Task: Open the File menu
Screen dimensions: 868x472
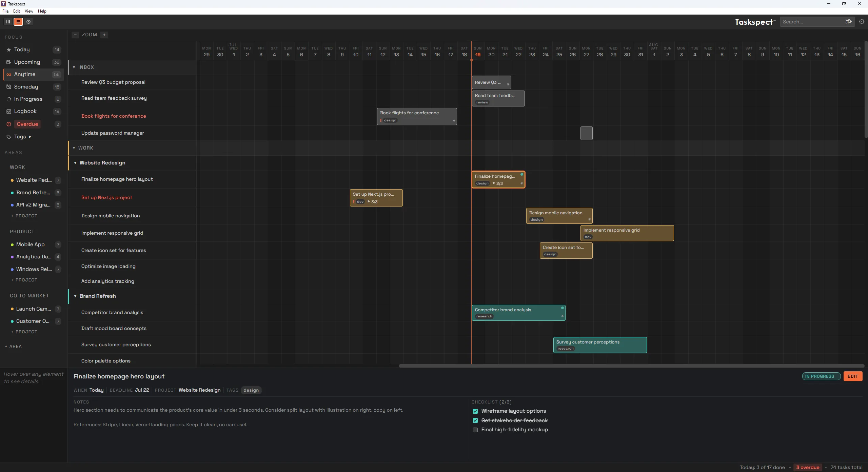Action: point(5,11)
